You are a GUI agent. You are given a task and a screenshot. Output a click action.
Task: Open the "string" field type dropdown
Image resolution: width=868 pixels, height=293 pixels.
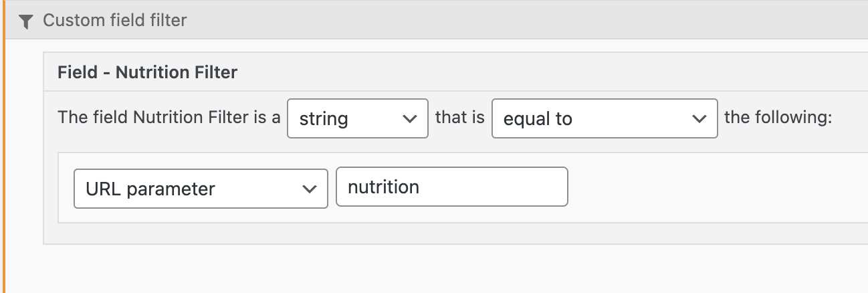point(357,119)
